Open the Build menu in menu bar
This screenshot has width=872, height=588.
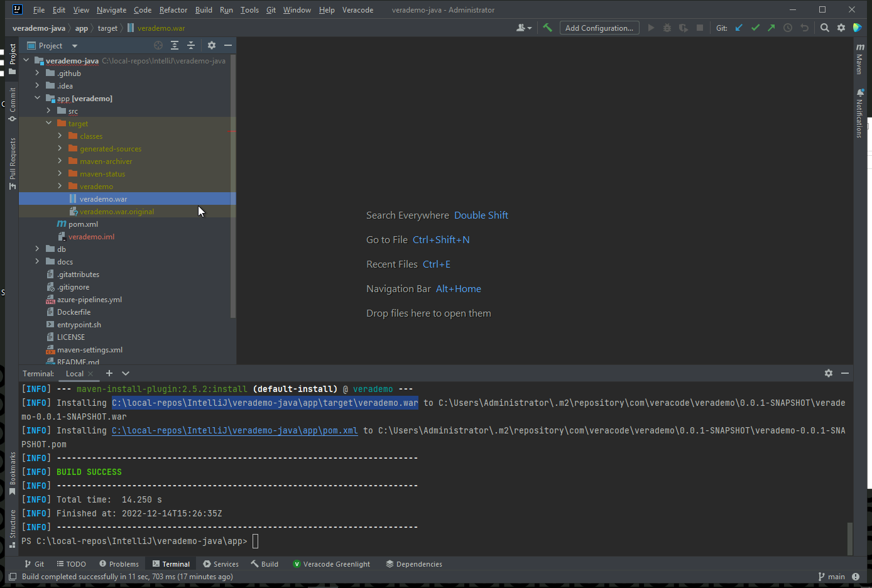(204, 10)
